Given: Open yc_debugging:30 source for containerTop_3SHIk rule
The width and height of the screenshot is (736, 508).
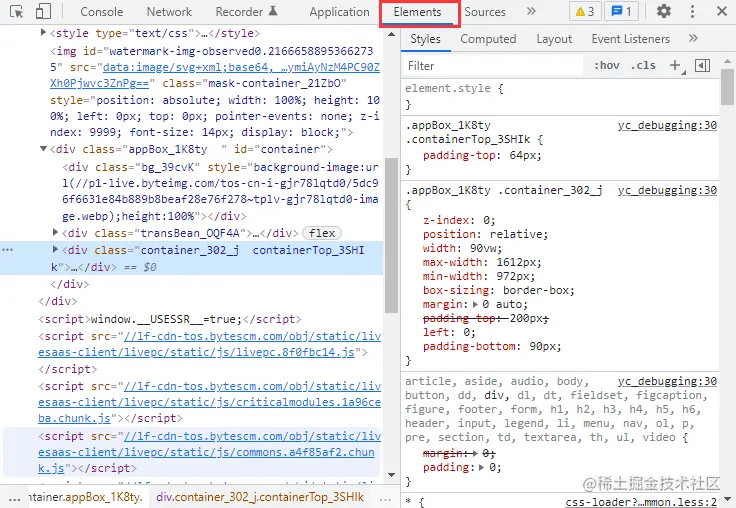Looking at the screenshot, I should 667,125.
